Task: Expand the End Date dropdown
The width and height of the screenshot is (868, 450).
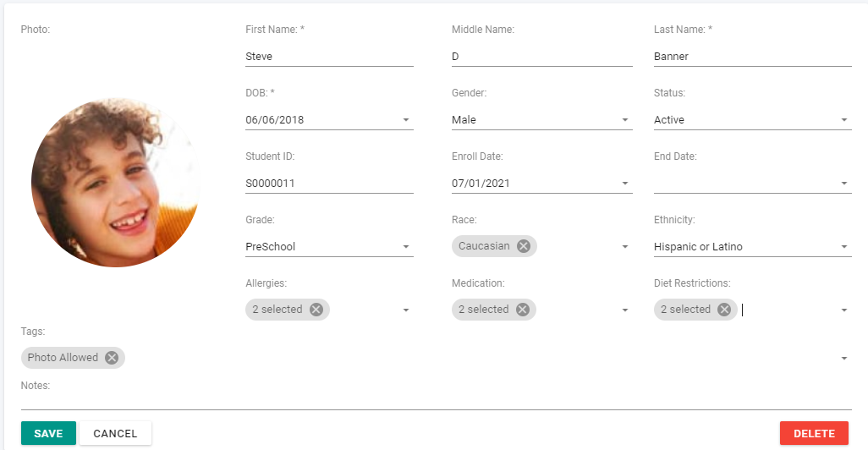Action: tap(843, 184)
